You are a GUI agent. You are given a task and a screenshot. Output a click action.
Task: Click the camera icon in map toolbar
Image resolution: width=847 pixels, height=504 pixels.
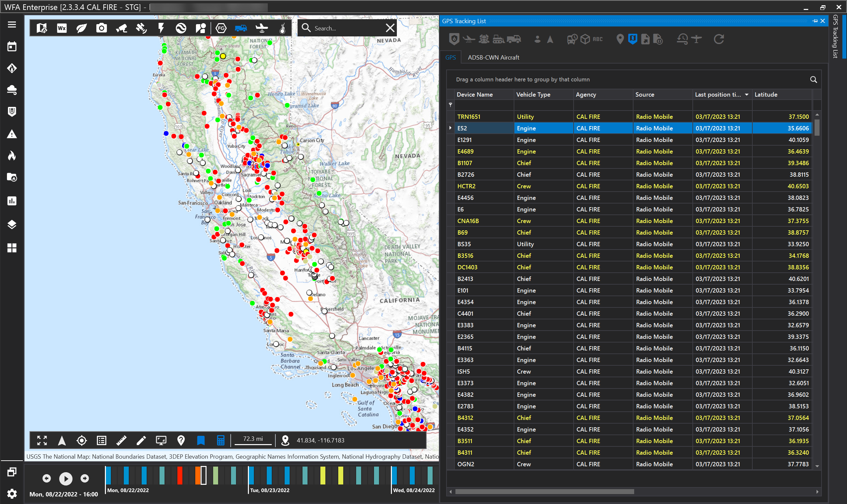[x=101, y=28]
